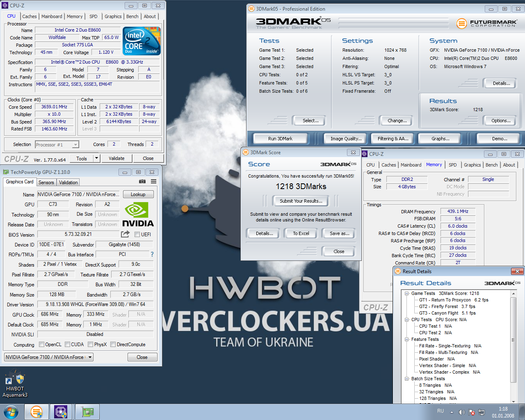
Task: Collapse the Batch Size Tests tree node
Action: [x=406, y=379]
